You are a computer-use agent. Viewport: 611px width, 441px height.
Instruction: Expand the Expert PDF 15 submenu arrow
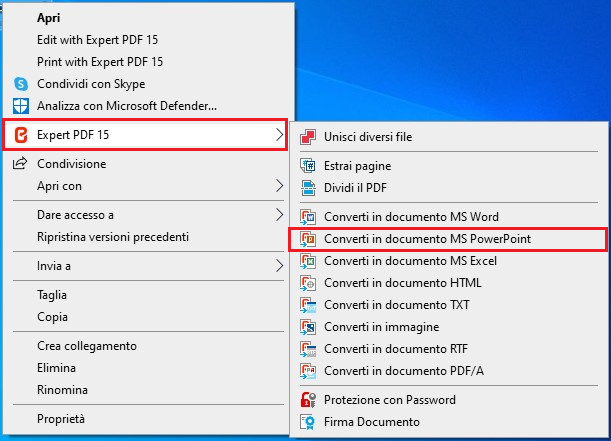(x=279, y=135)
